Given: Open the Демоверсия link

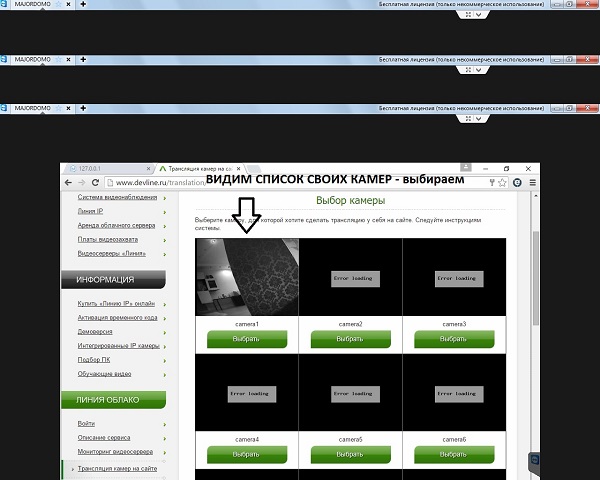Looking at the screenshot, I should [95, 331].
